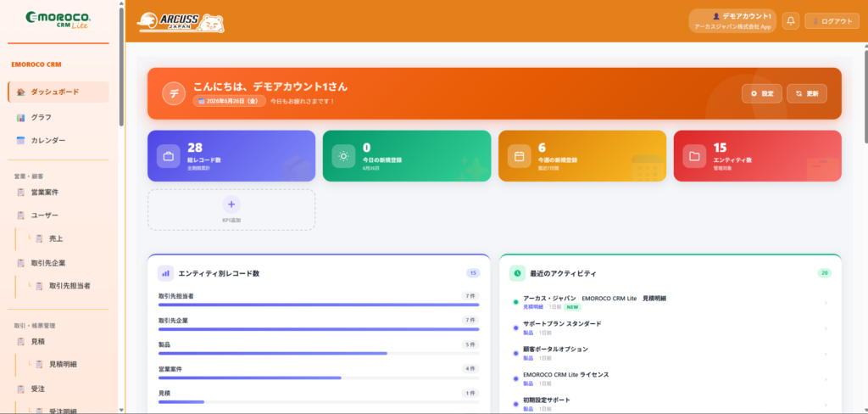Go to the グラフ page
Image resolution: width=868 pixels, height=414 pixels.
[x=58, y=117]
